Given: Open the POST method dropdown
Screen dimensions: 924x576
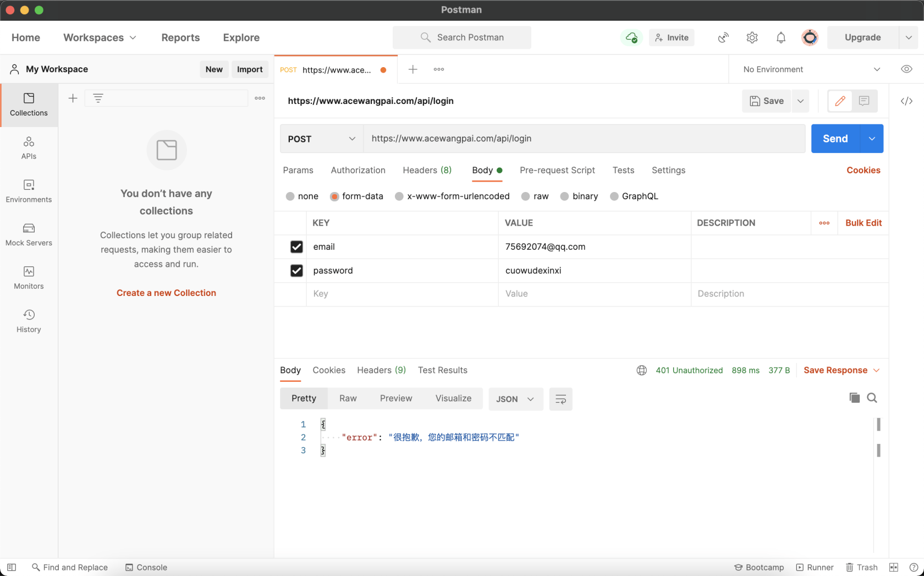Looking at the screenshot, I should click(x=322, y=139).
